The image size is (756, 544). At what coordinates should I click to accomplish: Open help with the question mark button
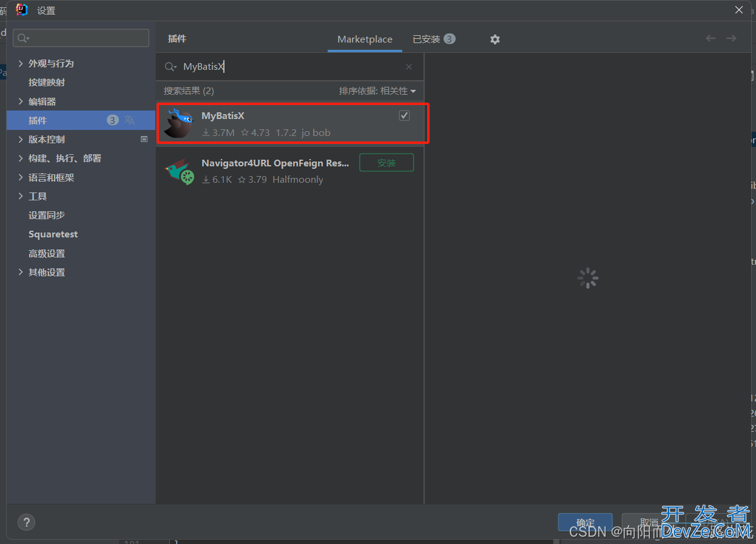coord(26,522)
